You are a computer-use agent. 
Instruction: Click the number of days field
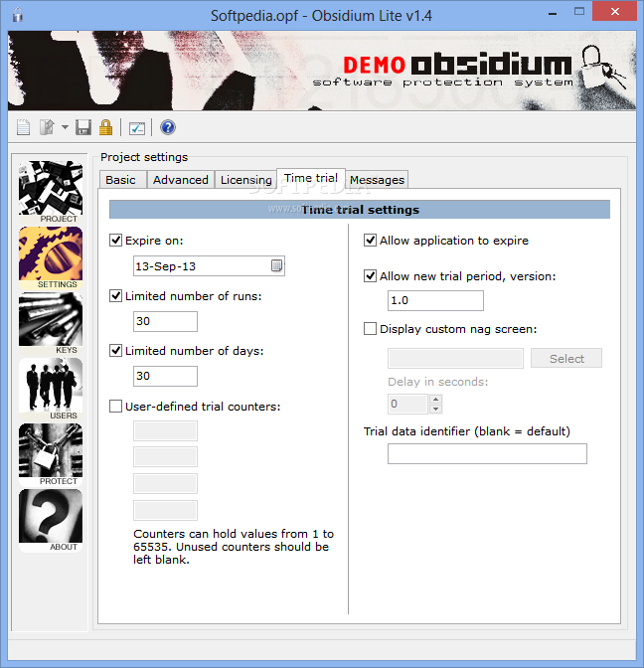pos(165,376)
